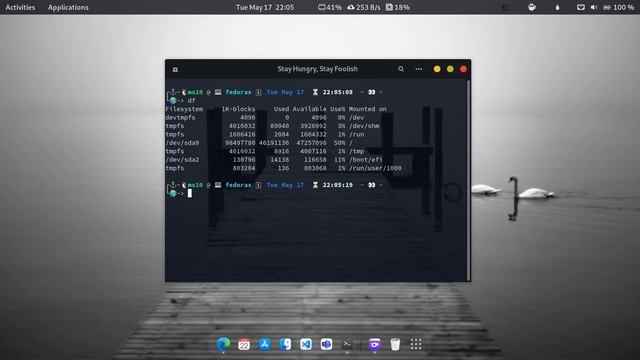Image resolution: width=640 pixels, height=360 pixels.
Task: Launch the App Store icon in dock
Action: [x=264, y=344]
